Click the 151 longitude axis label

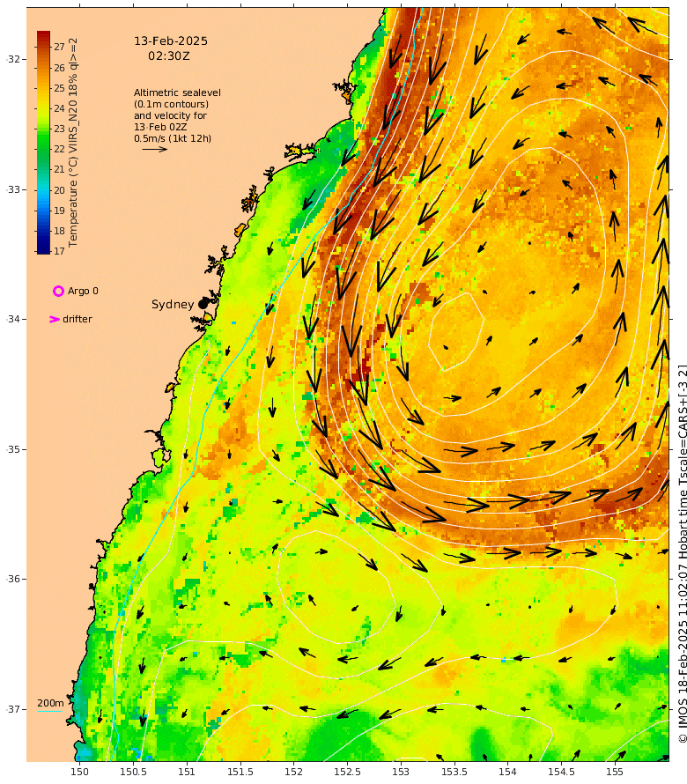tap(187, 772)
